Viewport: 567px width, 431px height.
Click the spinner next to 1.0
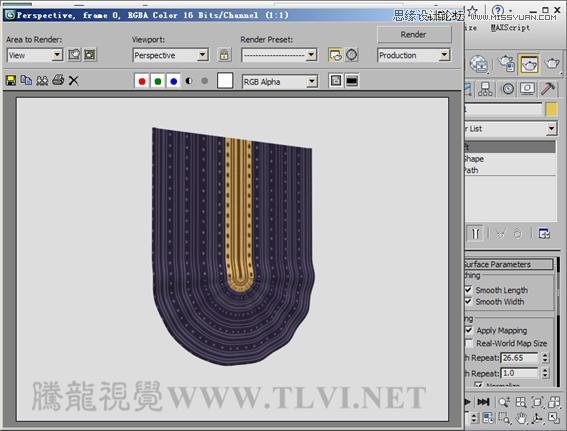point(545,373)
